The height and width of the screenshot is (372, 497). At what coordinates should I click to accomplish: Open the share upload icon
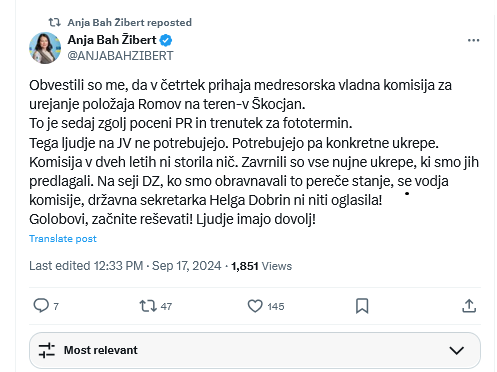(469, 306)
